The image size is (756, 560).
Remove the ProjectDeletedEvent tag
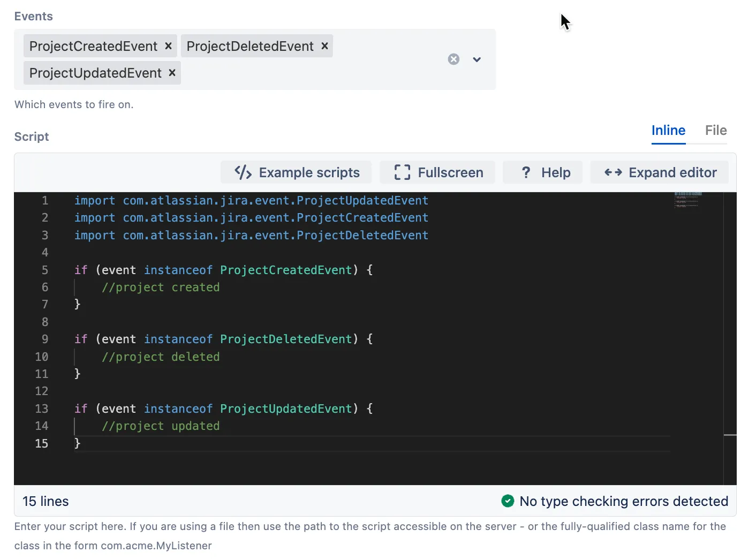pyautogui.click(x=324, y=46)
